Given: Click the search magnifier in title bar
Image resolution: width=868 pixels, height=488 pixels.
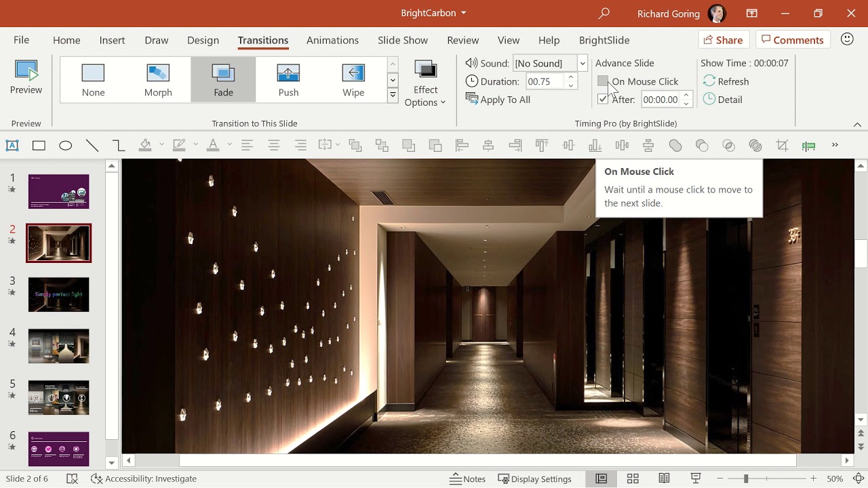Looking at the screenshot, I should [604, 13].
